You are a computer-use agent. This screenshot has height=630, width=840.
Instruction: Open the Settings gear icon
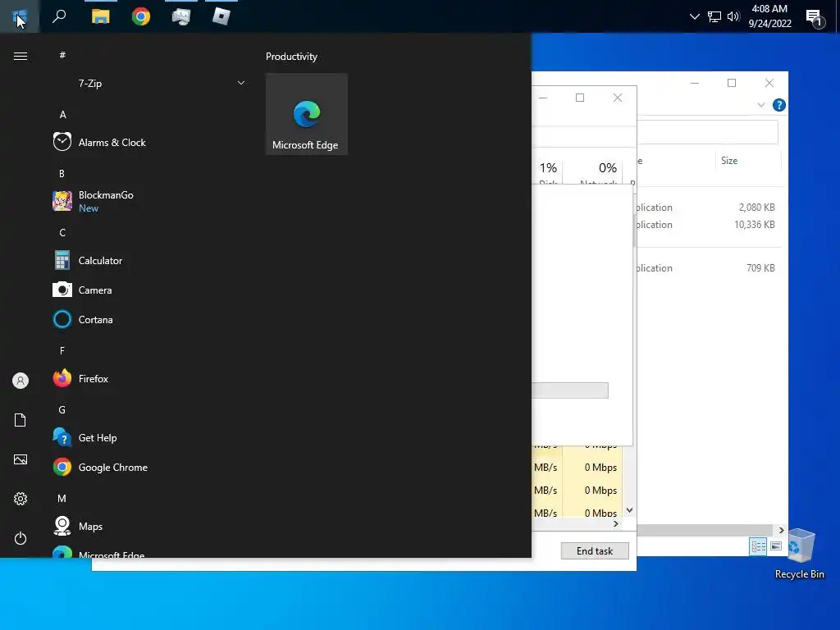point(21,499)
